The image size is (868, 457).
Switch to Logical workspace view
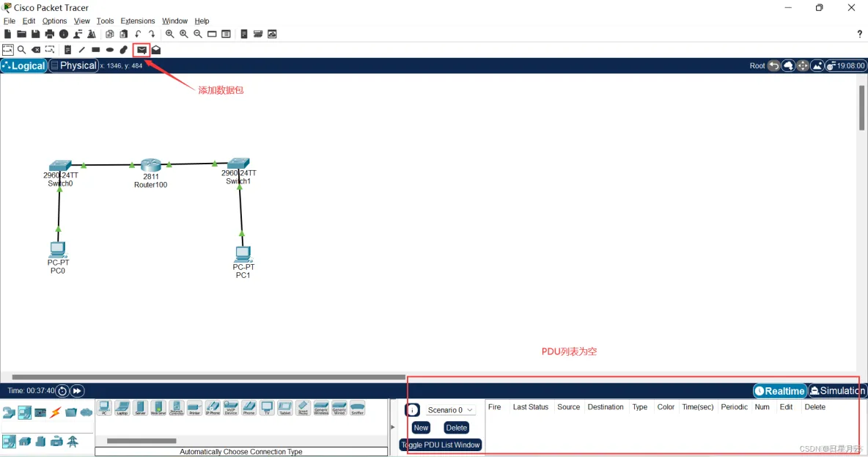[x=23, y=66]
